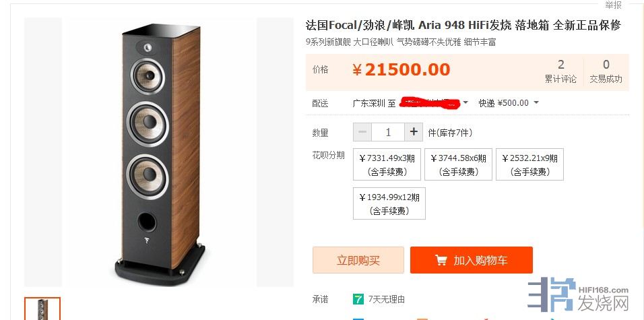
Task: Click the 7天无理由 promise text
Action: tap(387, 300)
